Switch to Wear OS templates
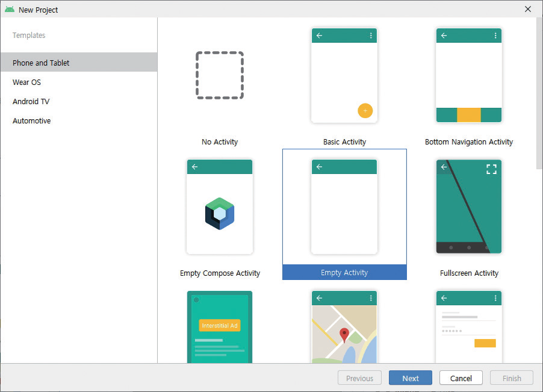The image size is (543, 392). pyautogui.click(x=79, y=82)
